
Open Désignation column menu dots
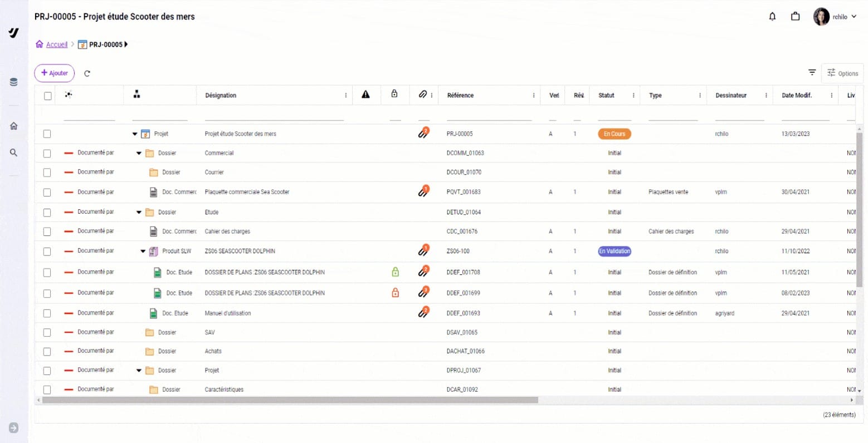coord(346,95)
